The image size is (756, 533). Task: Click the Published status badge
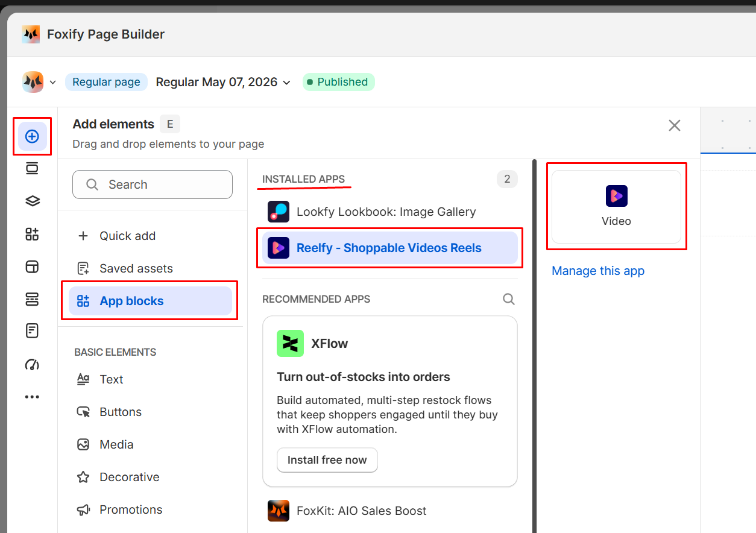pos(338,82)
